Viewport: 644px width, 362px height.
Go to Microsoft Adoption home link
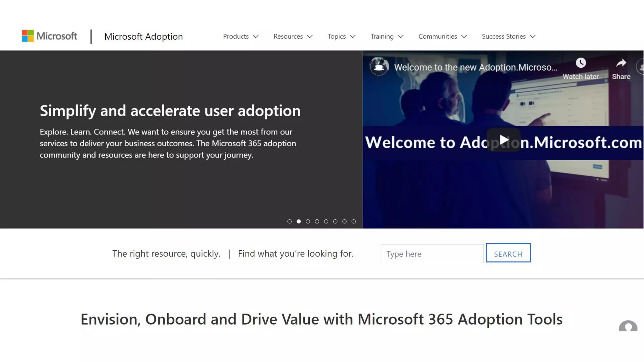143,36
